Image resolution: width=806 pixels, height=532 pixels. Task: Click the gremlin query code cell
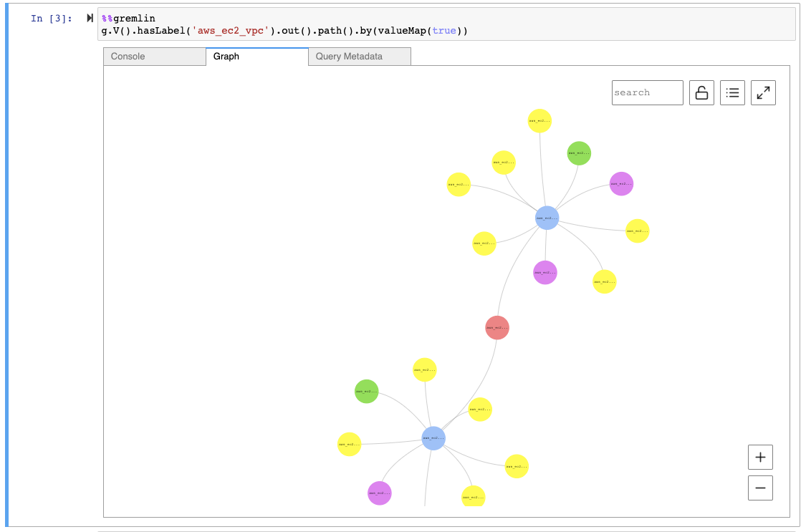[446, 24]
